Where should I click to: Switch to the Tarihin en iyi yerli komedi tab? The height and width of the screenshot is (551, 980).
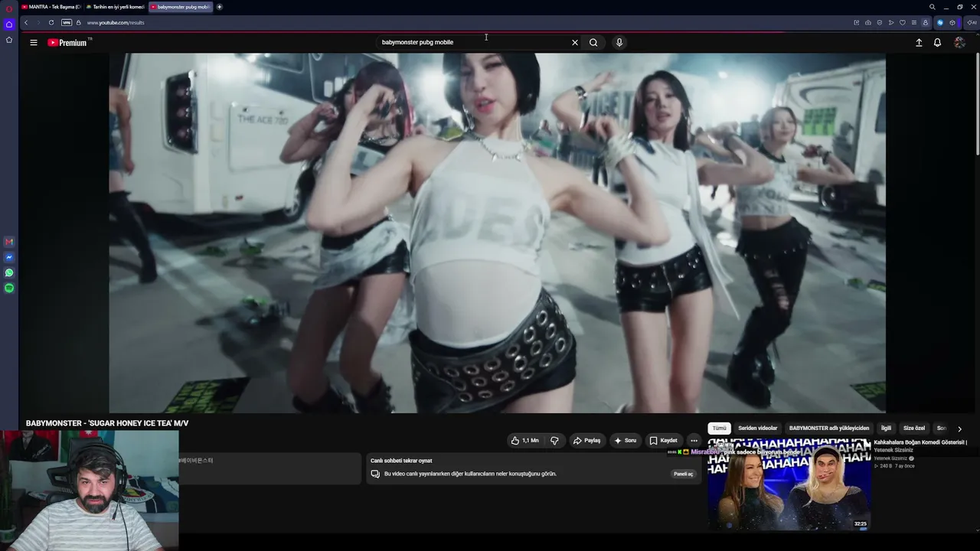tap(115, 7)
